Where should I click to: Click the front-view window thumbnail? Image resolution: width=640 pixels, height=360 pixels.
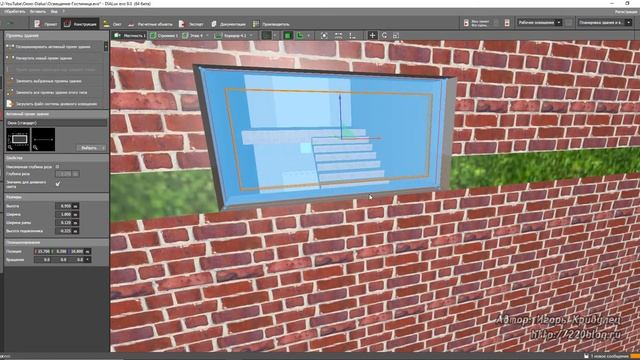(18, 139)
